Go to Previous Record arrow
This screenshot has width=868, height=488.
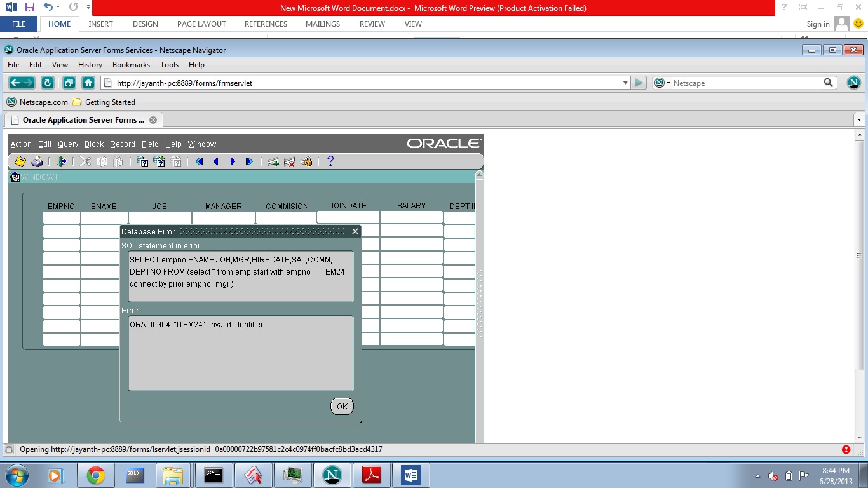[x=216, y=161]
